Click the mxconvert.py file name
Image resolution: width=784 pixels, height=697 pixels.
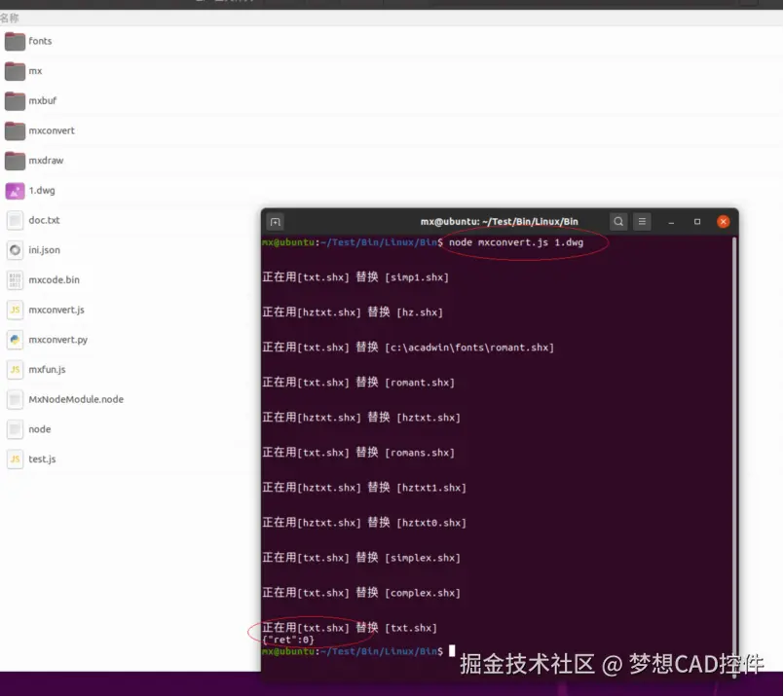(58, 340)
